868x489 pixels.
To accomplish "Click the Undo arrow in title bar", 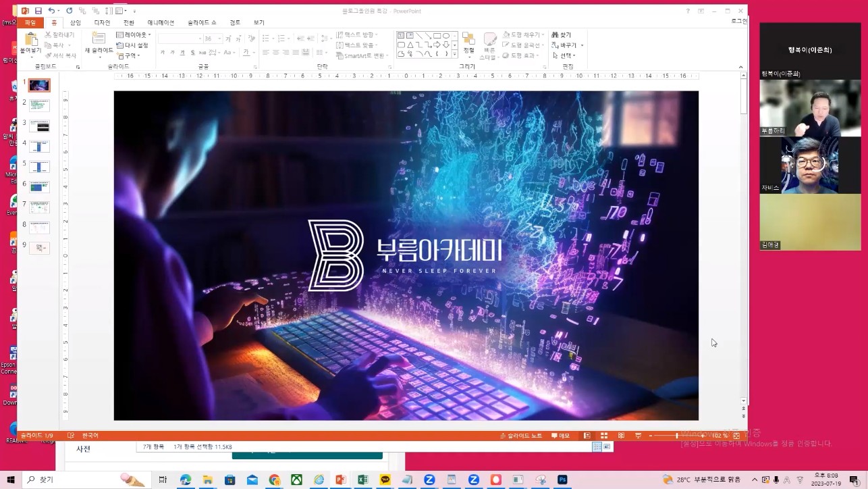I will [x=51, y=11].
